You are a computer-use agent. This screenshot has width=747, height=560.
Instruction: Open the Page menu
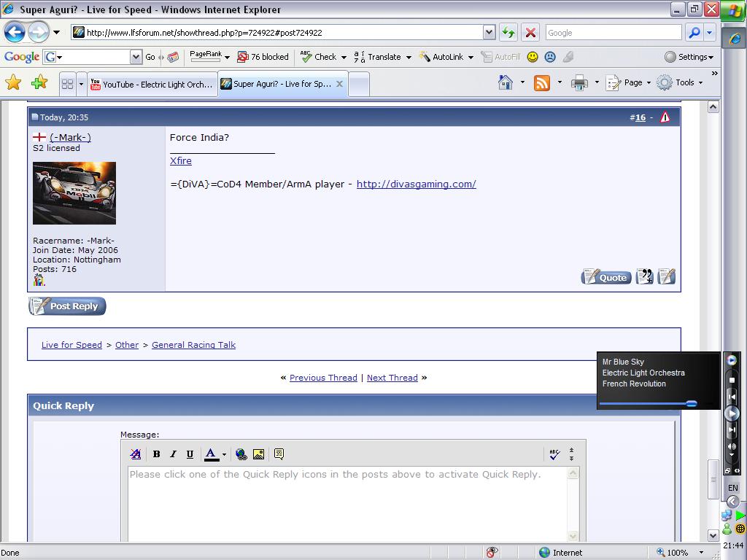[628, 83]
